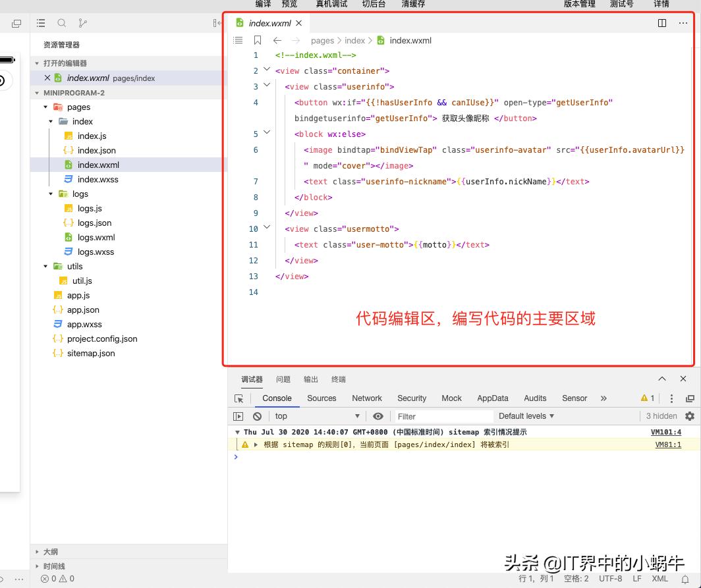701x588 pixels.
Task: Click the editor more-actions ellipsis icon
Action: 683,22
